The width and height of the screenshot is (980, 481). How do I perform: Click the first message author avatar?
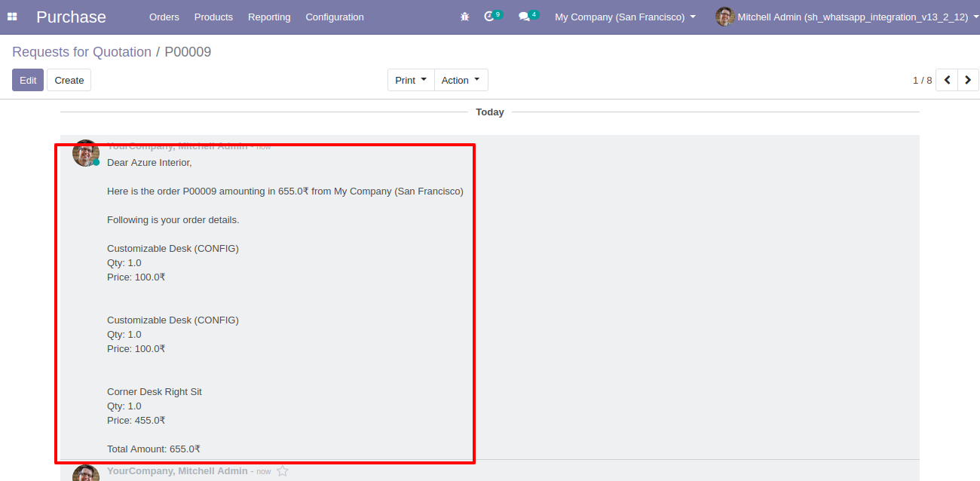coord(86,153)
